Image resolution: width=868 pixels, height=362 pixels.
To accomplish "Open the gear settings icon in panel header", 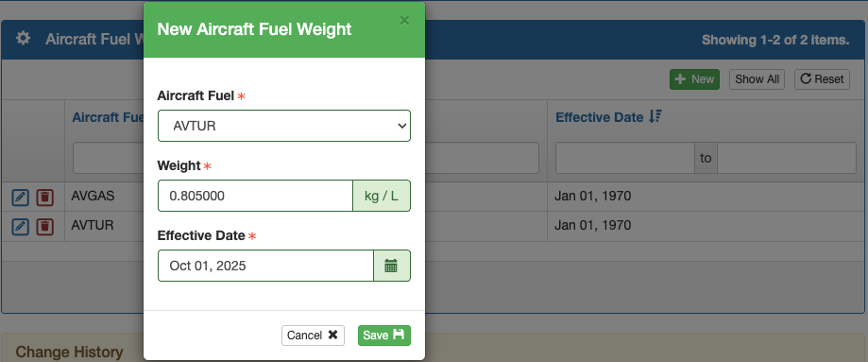I will [x=23, y=38].
